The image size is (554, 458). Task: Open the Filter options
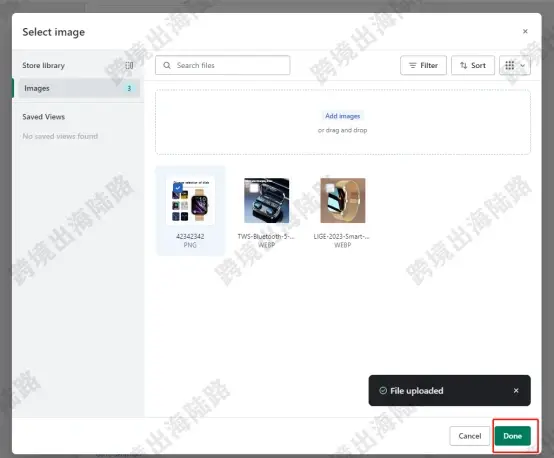tap(423, 65)
